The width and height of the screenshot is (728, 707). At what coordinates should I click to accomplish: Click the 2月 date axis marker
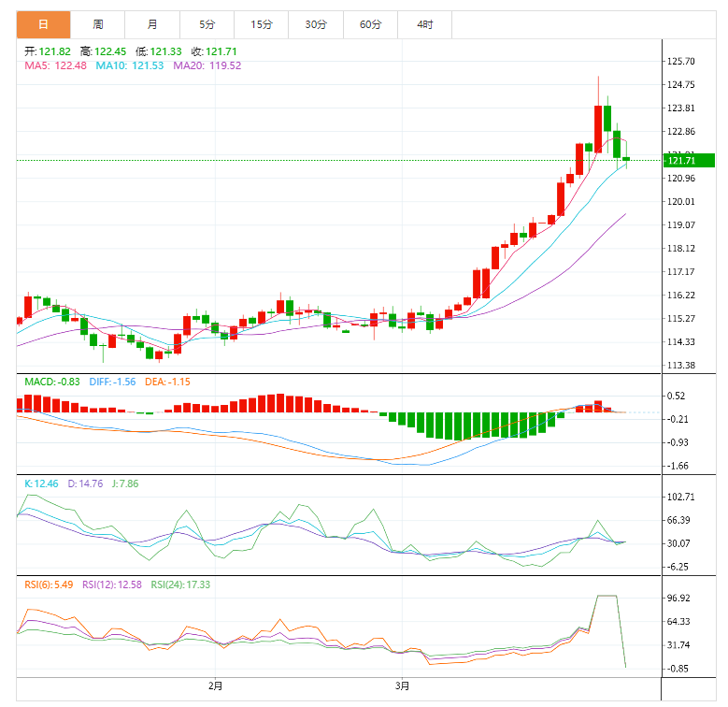click(x=215, y=685)
